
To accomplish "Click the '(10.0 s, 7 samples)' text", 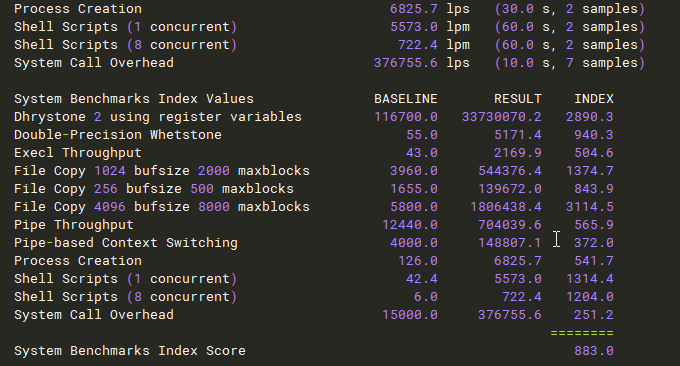I will 570,63.
